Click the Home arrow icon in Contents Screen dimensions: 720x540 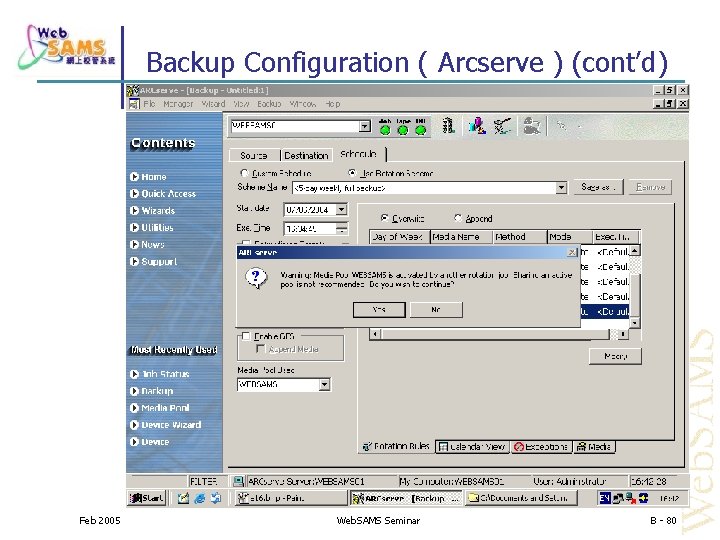135,177
